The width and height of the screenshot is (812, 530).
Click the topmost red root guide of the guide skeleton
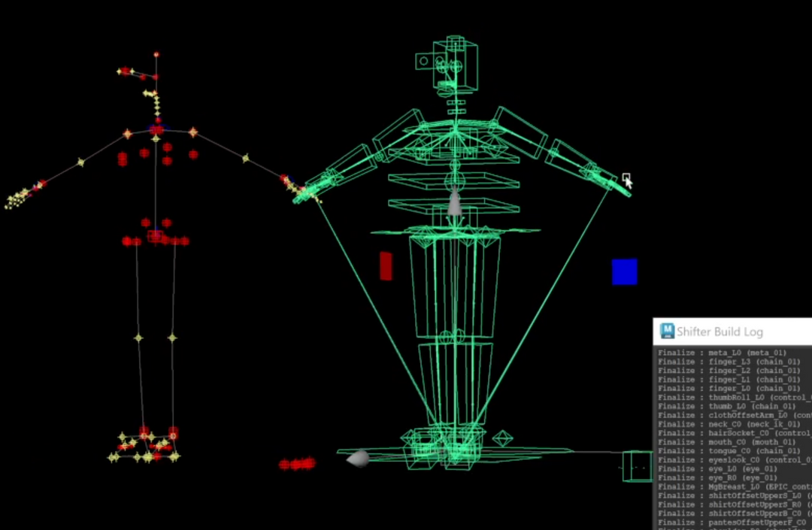click(156, 53)
